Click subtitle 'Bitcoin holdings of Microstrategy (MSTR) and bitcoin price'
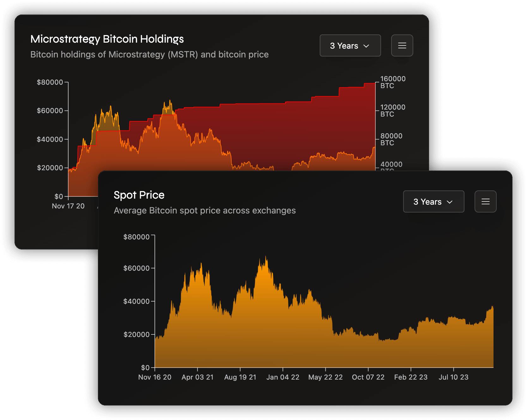This screenshot has width=527, height=420. point(149,55)
